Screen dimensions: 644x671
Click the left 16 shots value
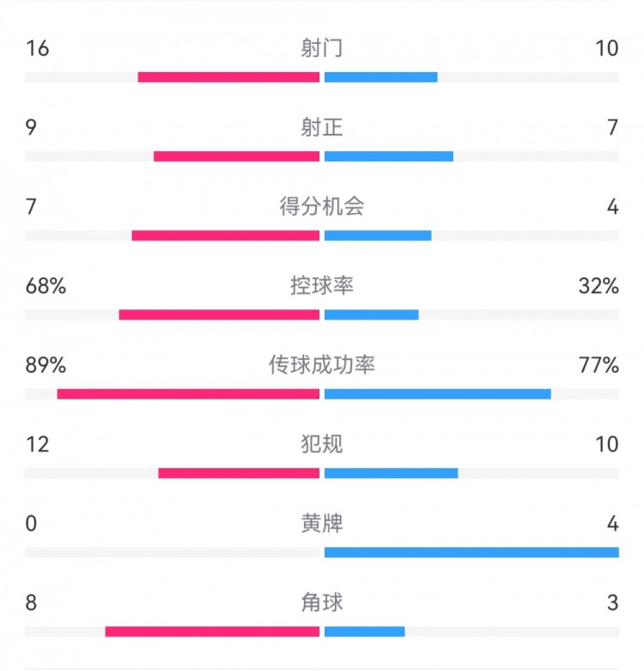(38, 49)
